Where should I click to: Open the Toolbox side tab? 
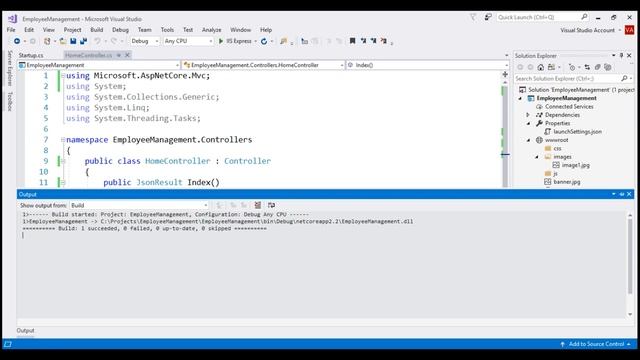click(x=10, y=102)
